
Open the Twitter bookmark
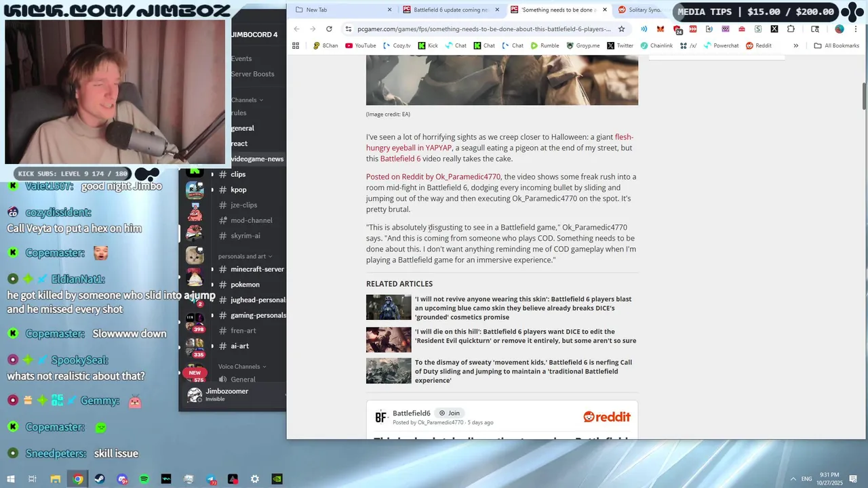[620, 45]
